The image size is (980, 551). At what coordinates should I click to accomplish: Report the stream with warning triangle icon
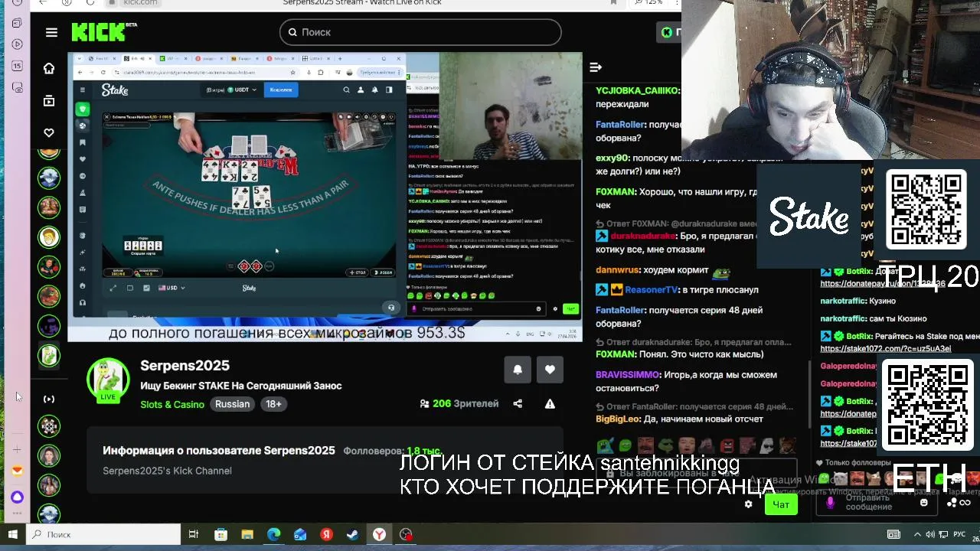click(x=550, y=403)
